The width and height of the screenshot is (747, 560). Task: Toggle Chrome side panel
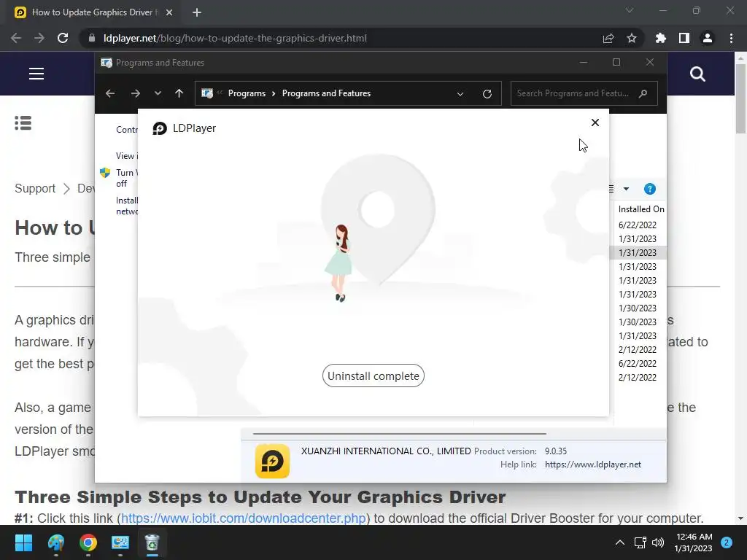(x=684, y=38)
